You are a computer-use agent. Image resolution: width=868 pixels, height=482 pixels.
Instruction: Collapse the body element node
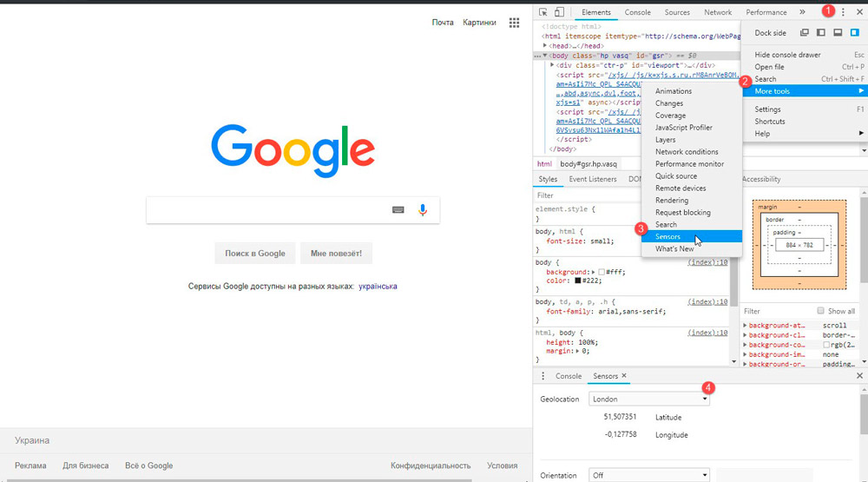(x=545, y=56)
